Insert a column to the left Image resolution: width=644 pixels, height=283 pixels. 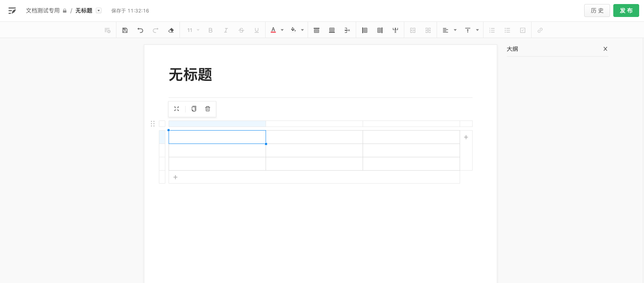(365, 30)
